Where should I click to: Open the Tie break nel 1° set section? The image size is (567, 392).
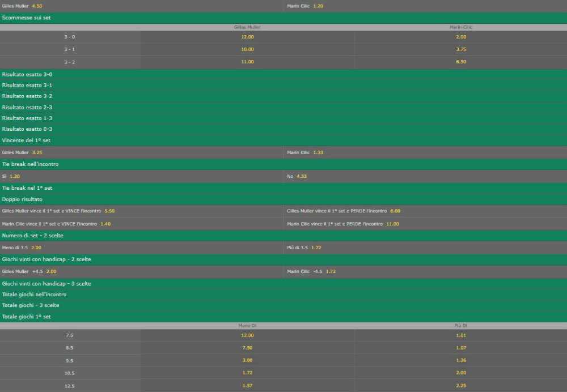27,188
